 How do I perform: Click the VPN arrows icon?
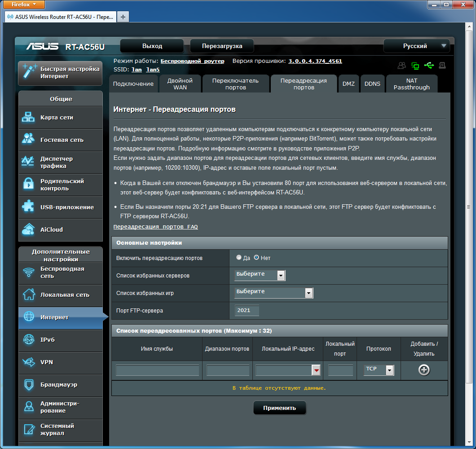[x=29, y=362]
